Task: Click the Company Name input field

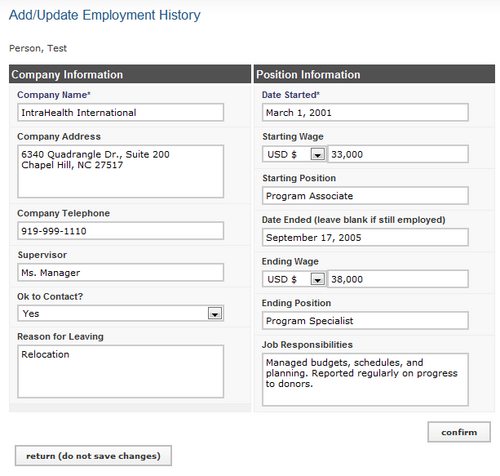Action: 121,112
